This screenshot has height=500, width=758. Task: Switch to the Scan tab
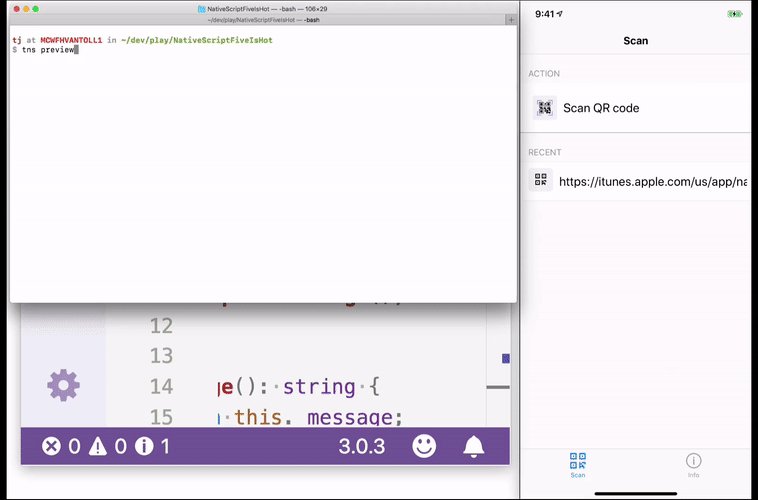[578, 465]
